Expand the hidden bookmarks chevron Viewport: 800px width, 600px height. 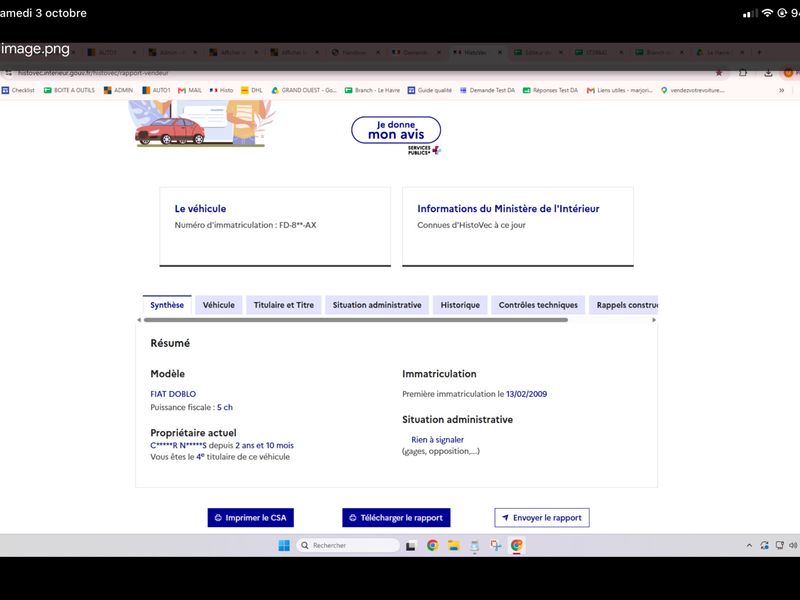[x=781, y=90]
